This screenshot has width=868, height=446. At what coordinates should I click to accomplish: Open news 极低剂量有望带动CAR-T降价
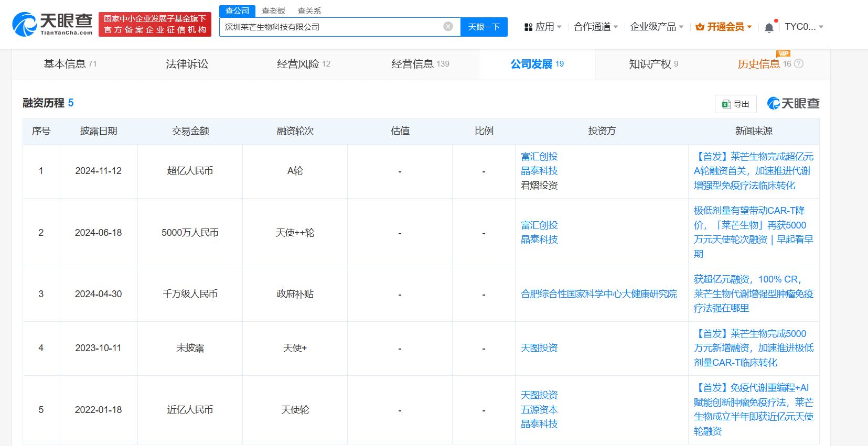pos(754,232)
